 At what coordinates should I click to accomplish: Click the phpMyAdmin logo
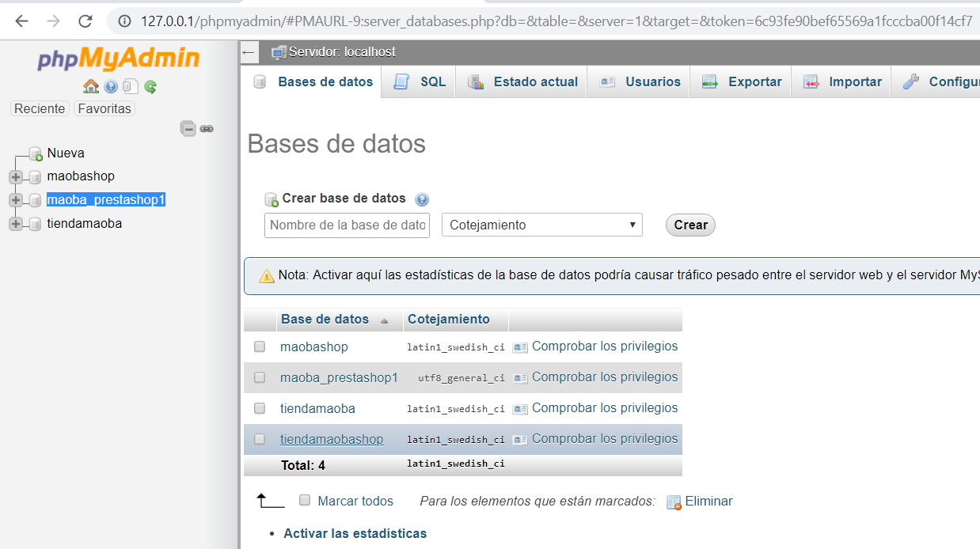click(119, 59)
